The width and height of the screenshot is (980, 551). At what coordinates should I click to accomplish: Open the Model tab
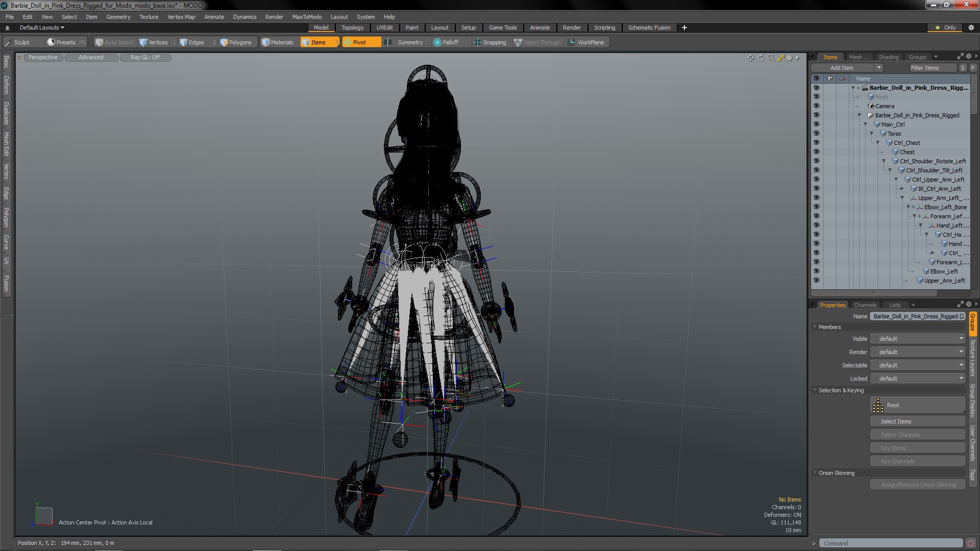(321, 28)
